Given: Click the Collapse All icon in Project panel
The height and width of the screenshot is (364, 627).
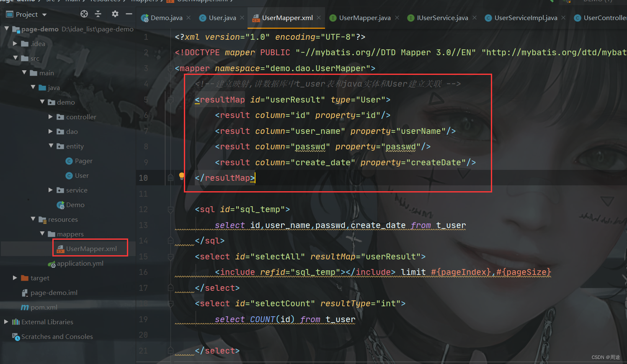Looking at the screenshot, I should [x=98, y=14].
